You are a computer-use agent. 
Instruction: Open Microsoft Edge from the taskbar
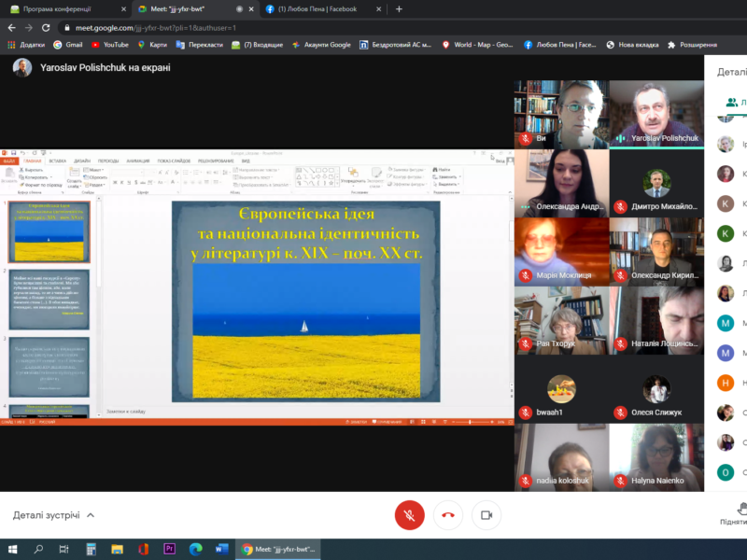(195, 550)
